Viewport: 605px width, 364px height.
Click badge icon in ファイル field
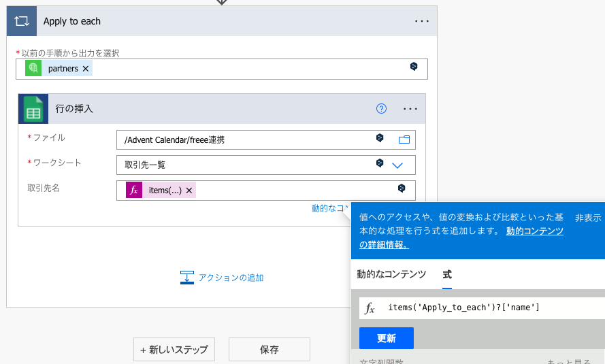(x=380, y=137)
